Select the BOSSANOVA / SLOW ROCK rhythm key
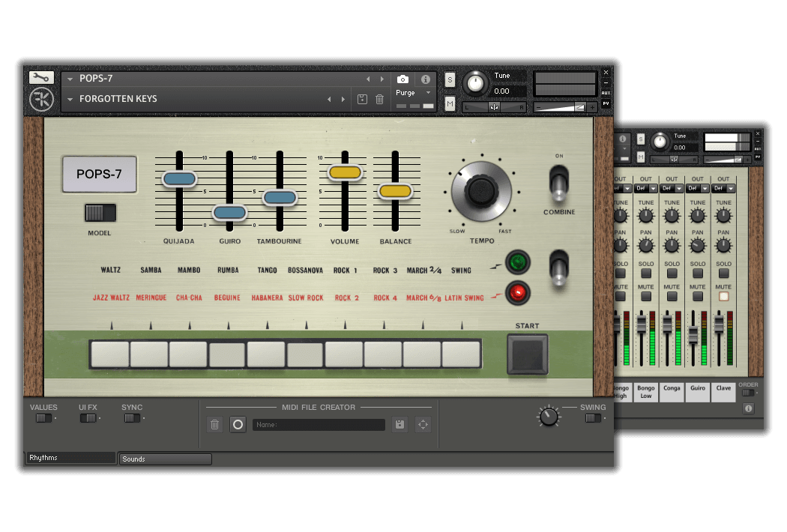Image resolution: width=787 pixels, height=532 pixels. [x=304, y=354]
